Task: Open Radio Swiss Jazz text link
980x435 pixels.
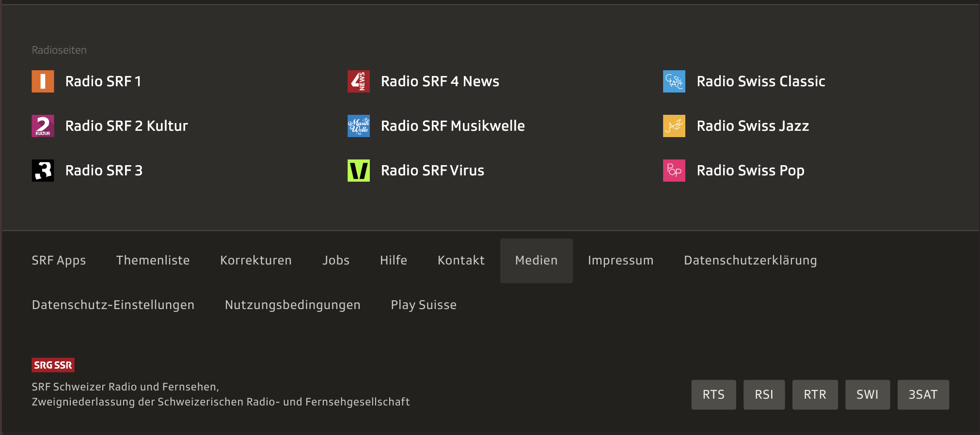Action: coord(753,126)
